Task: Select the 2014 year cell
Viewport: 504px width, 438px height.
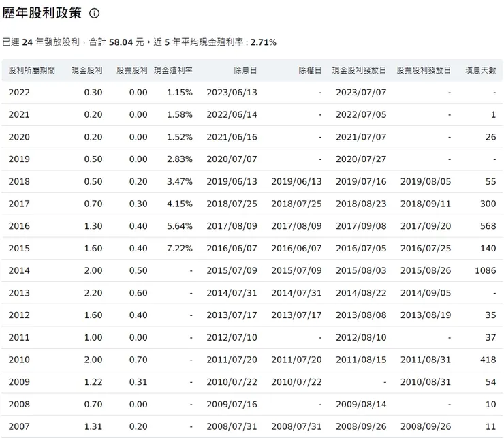Action: click(x=19, y=271)
